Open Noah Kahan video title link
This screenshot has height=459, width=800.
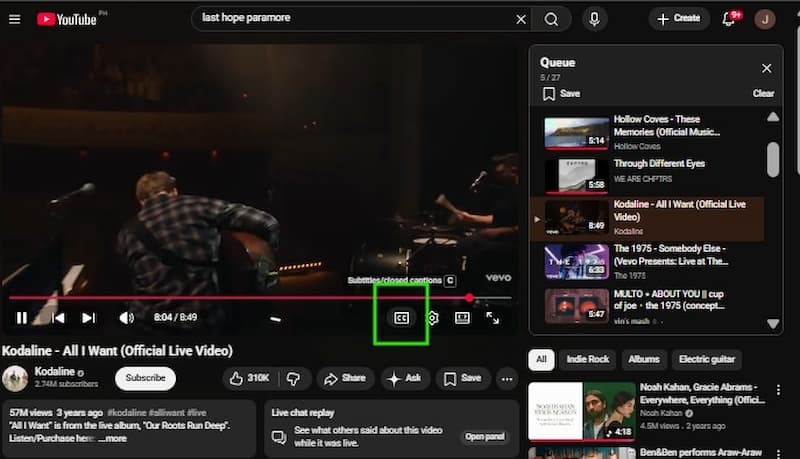click(x=702, y=393)
